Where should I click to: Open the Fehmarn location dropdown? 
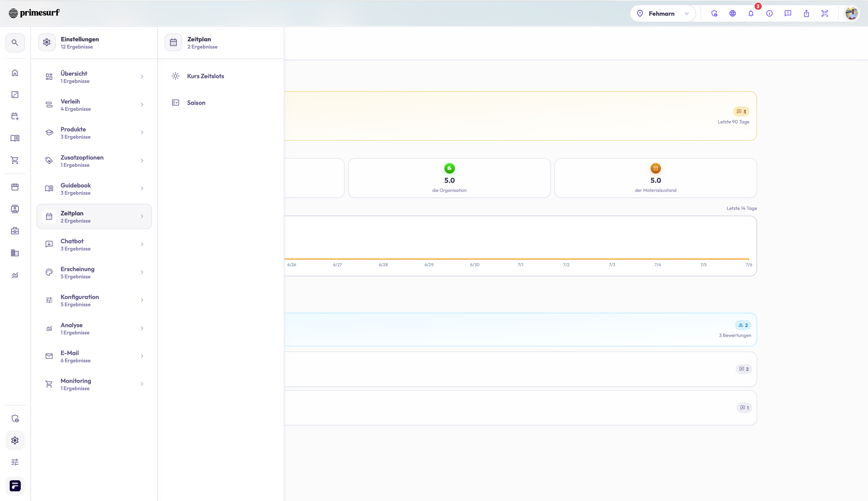pos(663,13)
